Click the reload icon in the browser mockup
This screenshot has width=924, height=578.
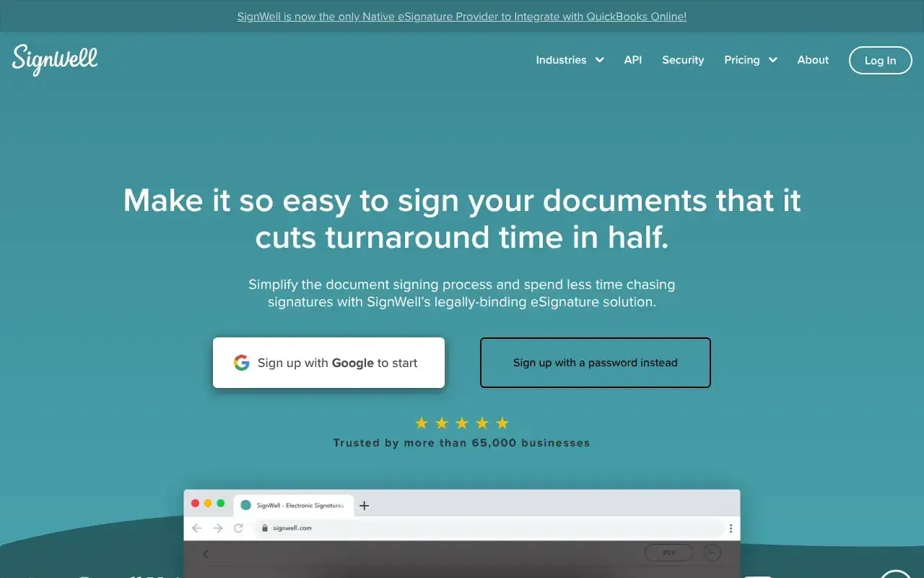pyautogui.click(x=238, y=528)
